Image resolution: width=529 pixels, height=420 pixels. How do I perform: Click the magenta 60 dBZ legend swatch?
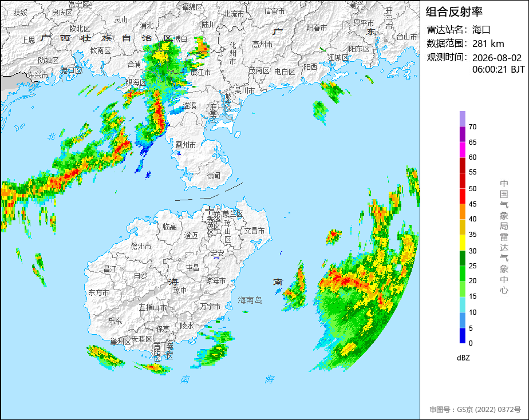pos(462,150)
